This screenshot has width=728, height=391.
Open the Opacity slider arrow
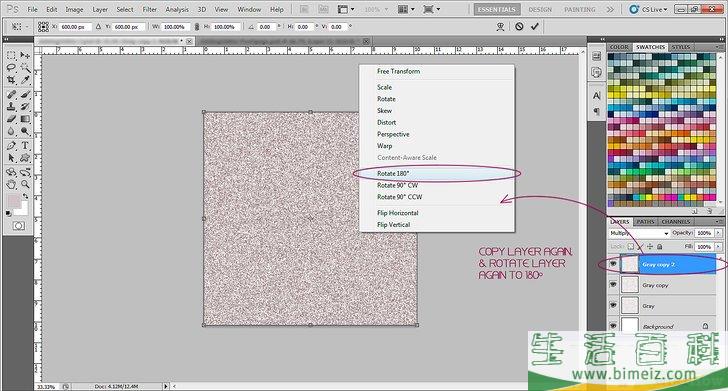coord(718,233)
